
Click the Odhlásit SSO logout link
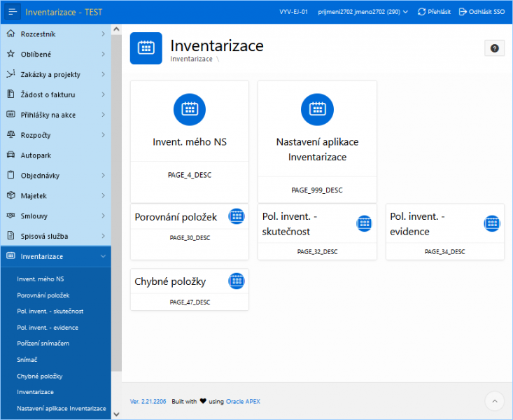[483, 12]
